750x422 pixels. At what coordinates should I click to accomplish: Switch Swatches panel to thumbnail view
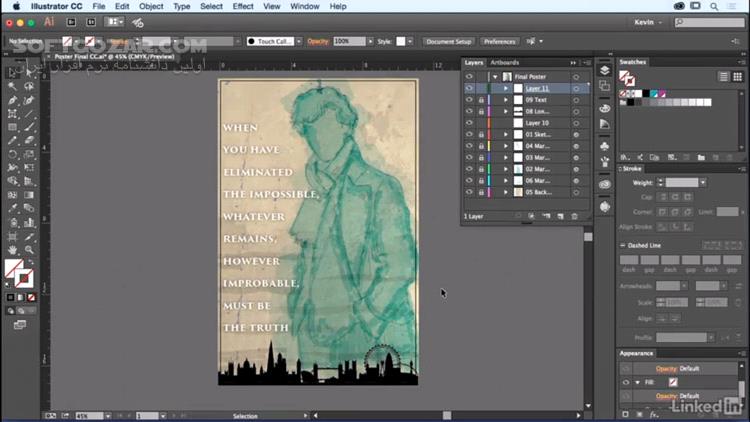click(x=738, y=77)
